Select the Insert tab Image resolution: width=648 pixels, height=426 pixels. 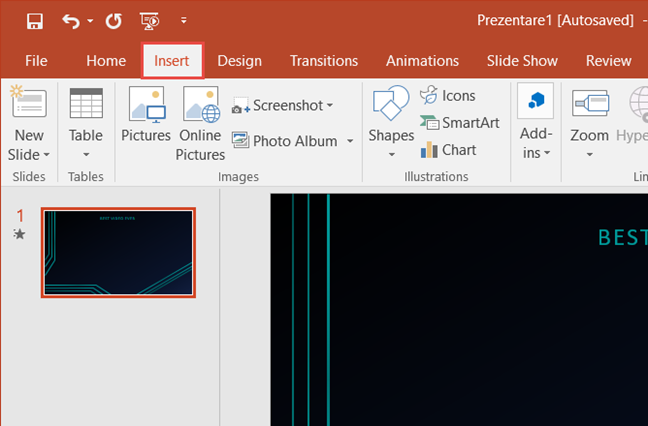[172, 61]
